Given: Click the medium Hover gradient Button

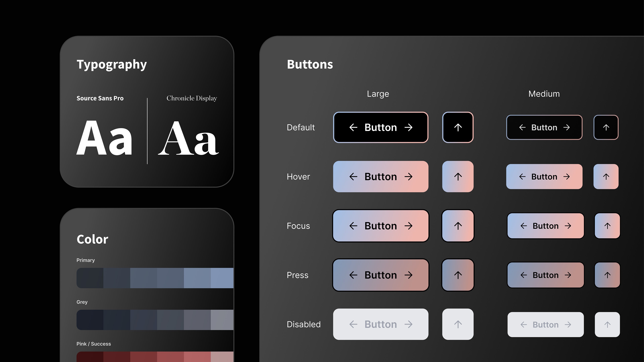Looking at the screenshot, I should click(544, 177).
